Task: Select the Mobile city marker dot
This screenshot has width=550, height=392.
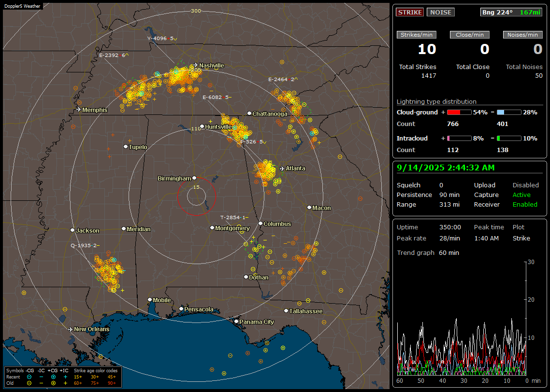Action: pos(150,299)
